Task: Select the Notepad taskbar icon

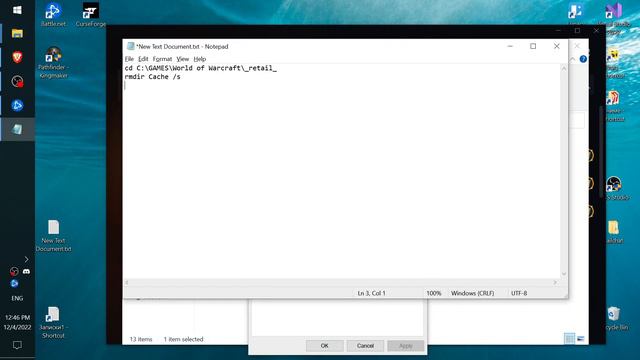Action: click(x=17, y=129)
